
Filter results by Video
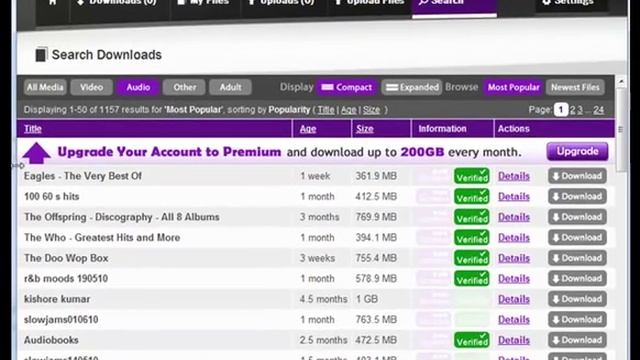(x=91, y=87)
